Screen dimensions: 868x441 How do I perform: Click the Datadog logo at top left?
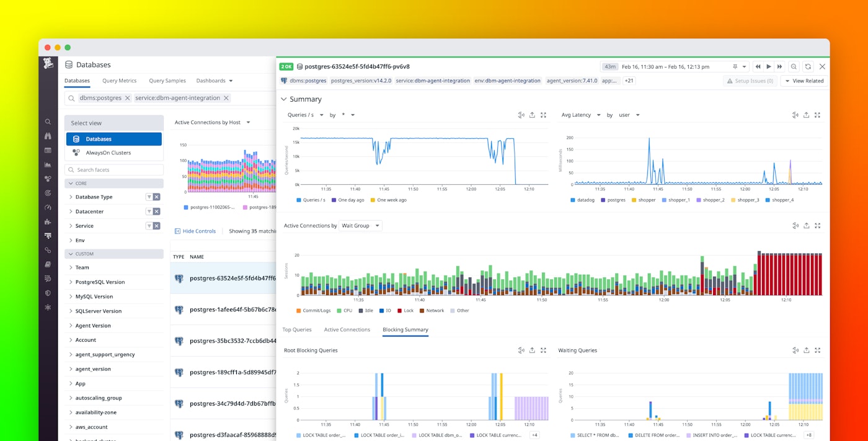coord(48,64)
